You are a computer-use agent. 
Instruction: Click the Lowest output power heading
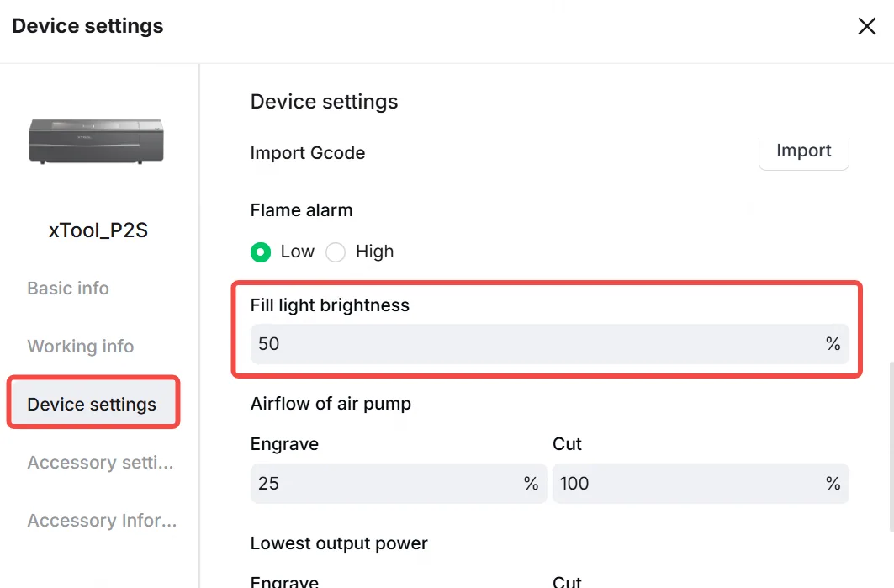[339, 543]
